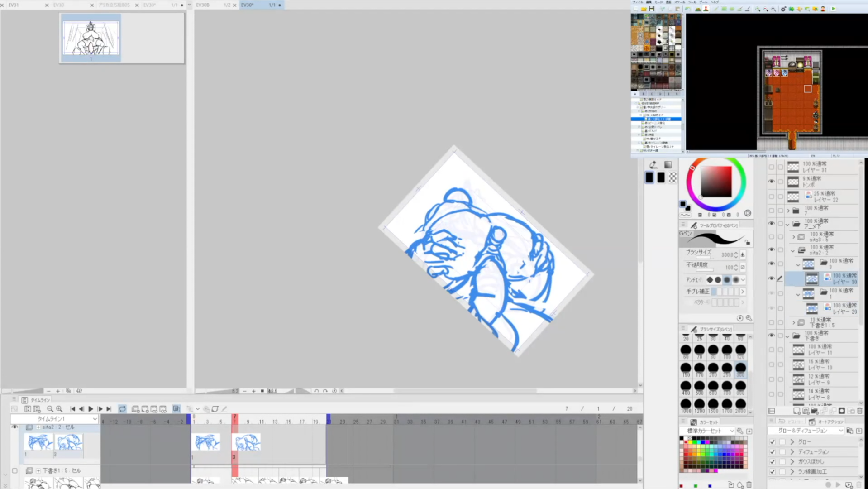
Task: Uncheck the グロー auto action checkbox
Action: (x=773, y=442)
